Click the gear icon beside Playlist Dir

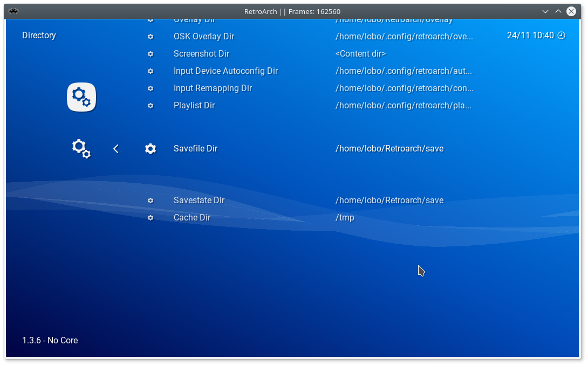[x=151, y=106]
